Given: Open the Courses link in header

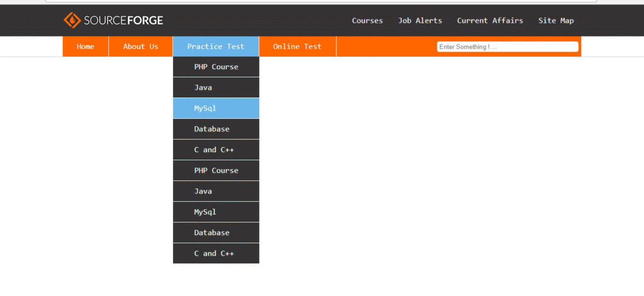Looking at the screenshot, I should click(x=367, y=21).
